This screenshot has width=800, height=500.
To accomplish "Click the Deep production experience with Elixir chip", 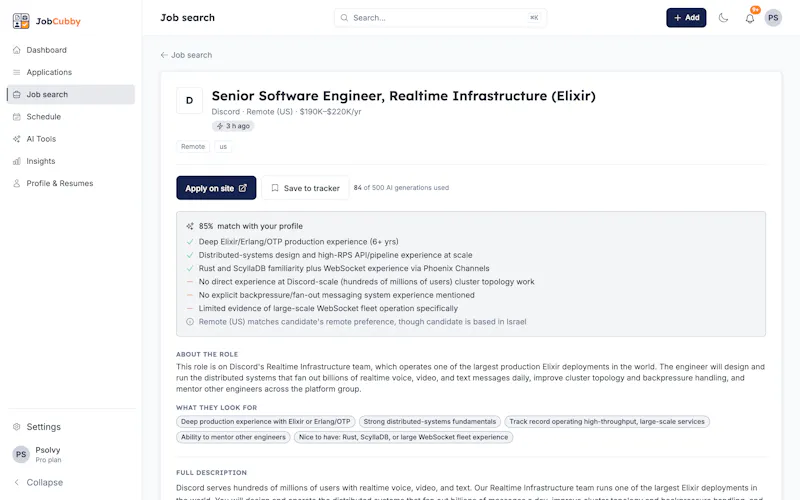I will coord(265,421).
